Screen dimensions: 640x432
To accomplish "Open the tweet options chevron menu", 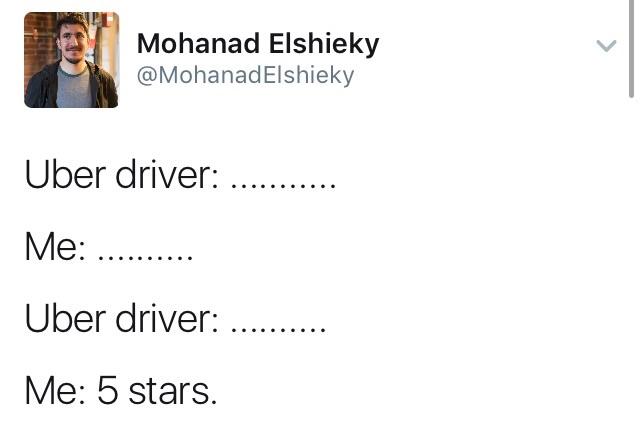I will (x=605, y=45).
